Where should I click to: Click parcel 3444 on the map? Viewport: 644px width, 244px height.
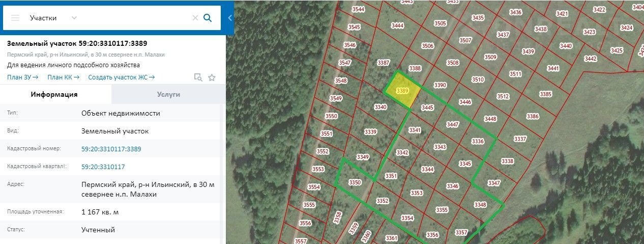pyautogui.click(x=397, y=25)
